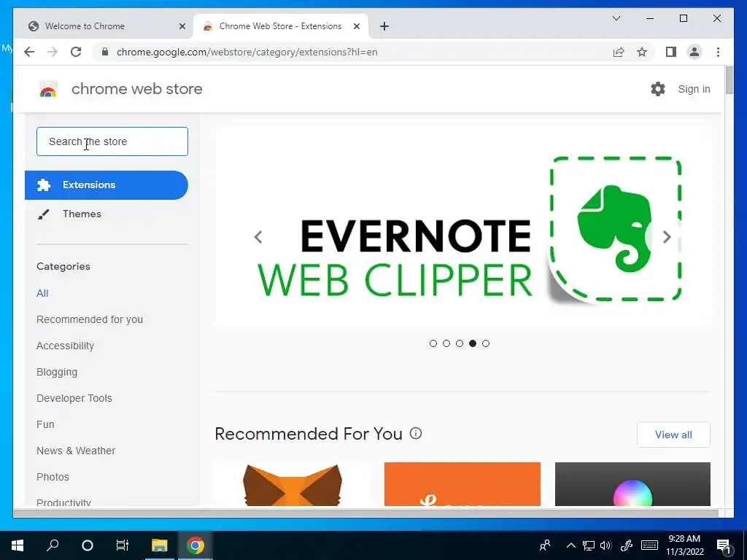Open the Blogging category
747x560 pixels.
point(57,372)
